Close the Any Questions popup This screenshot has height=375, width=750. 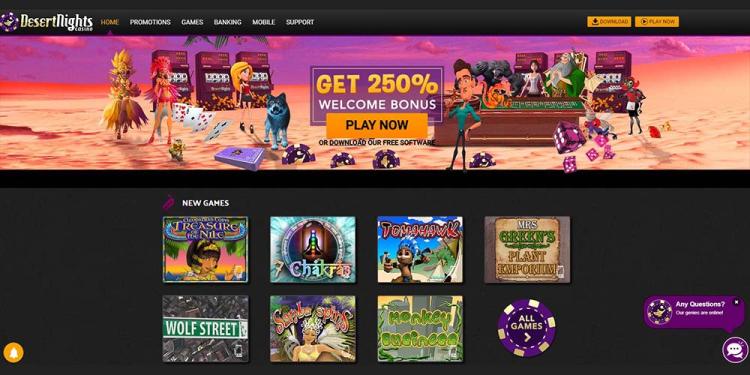click(736, 302)
